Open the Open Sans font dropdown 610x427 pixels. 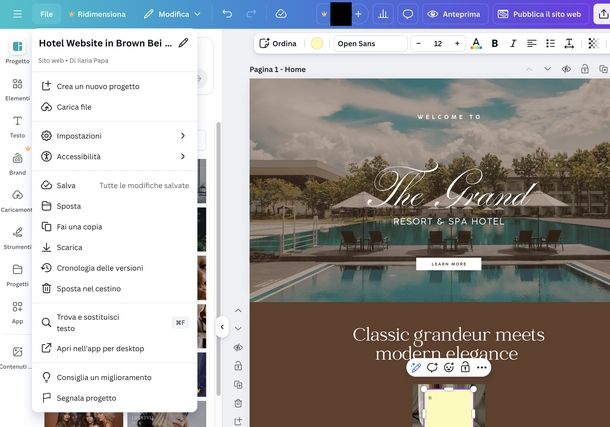(370, 44)
